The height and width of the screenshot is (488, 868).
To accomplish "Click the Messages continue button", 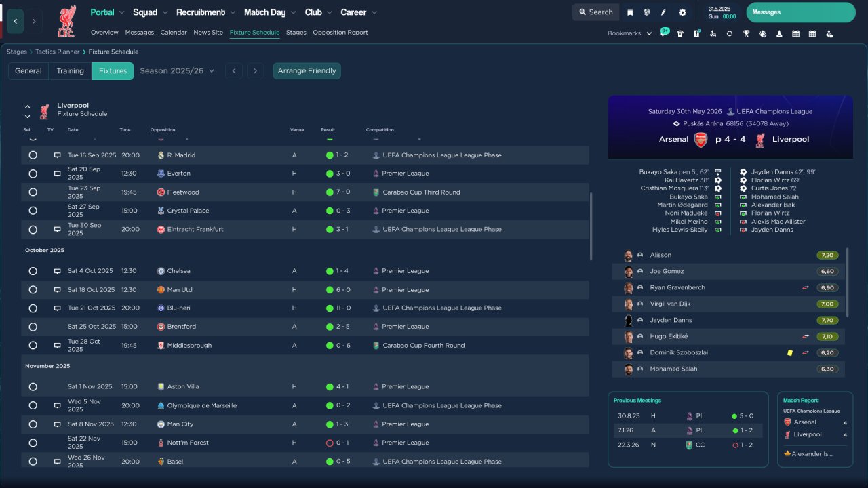I will (801, 12).
